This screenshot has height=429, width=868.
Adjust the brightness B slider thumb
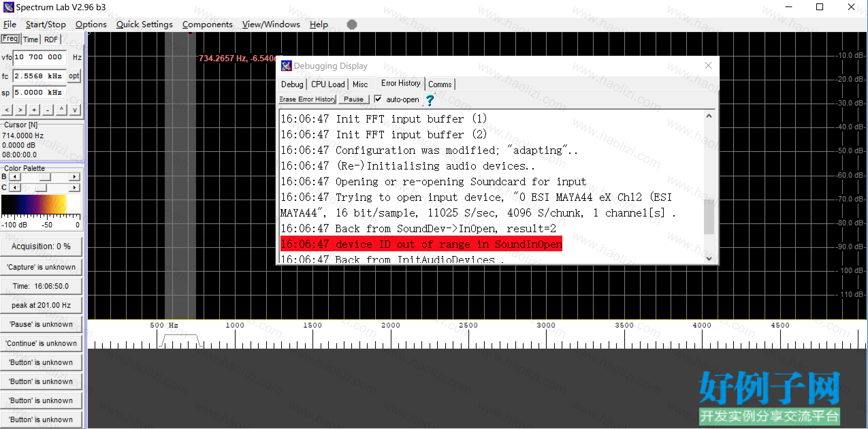pos(45,177)
